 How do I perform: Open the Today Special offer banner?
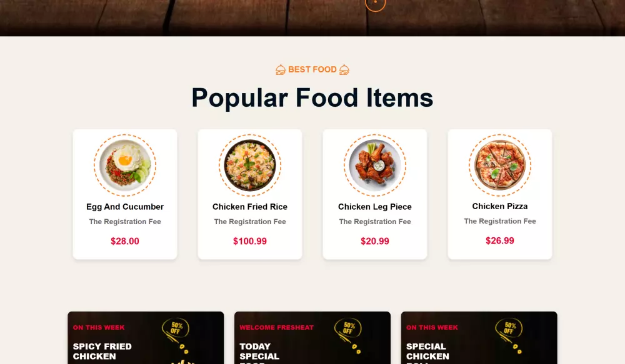pos(312,338)
